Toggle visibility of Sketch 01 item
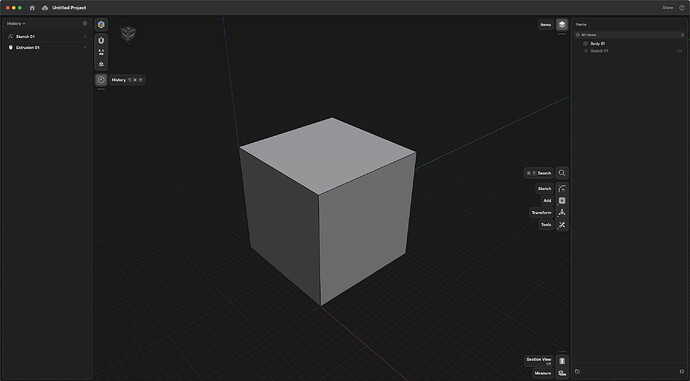Viewport: 690px width, 381px height. (680, 51)
